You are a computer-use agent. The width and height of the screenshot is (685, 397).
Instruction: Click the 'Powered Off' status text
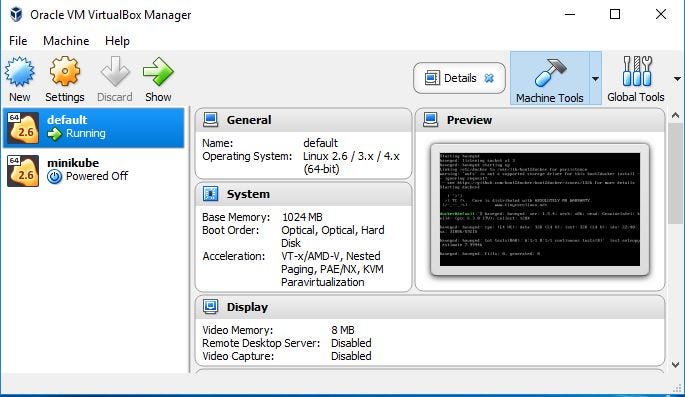click(x=97, y=176)
